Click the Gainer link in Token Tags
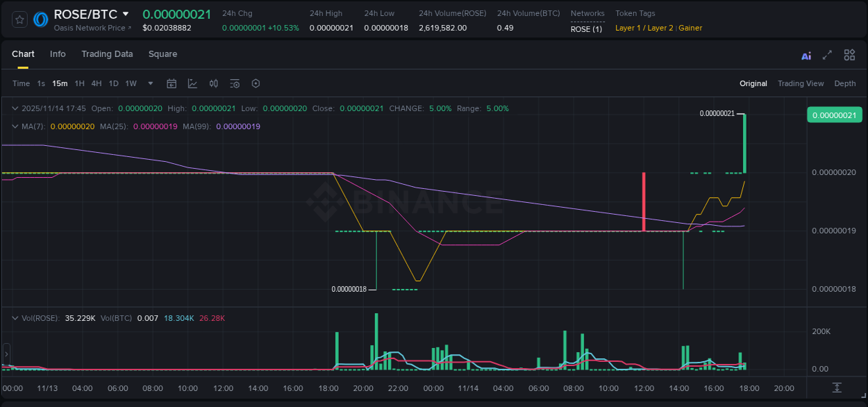 [690, 28]
